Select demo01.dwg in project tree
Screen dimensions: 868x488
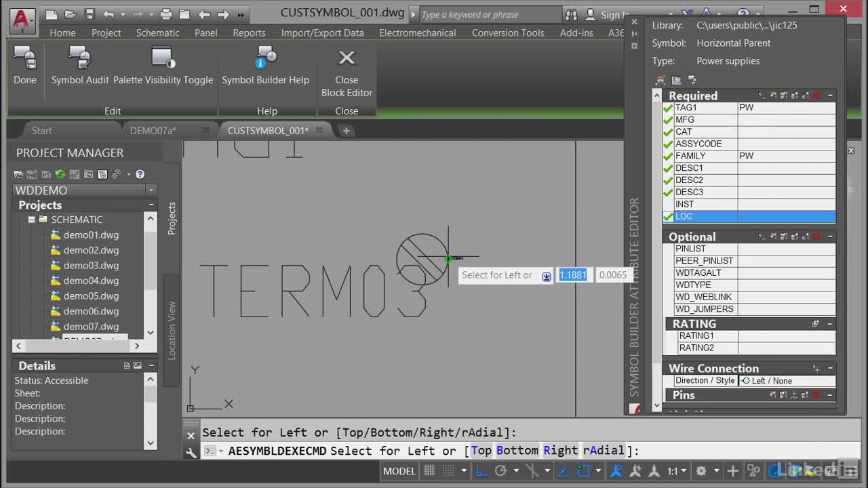click(x=91, y=235)
